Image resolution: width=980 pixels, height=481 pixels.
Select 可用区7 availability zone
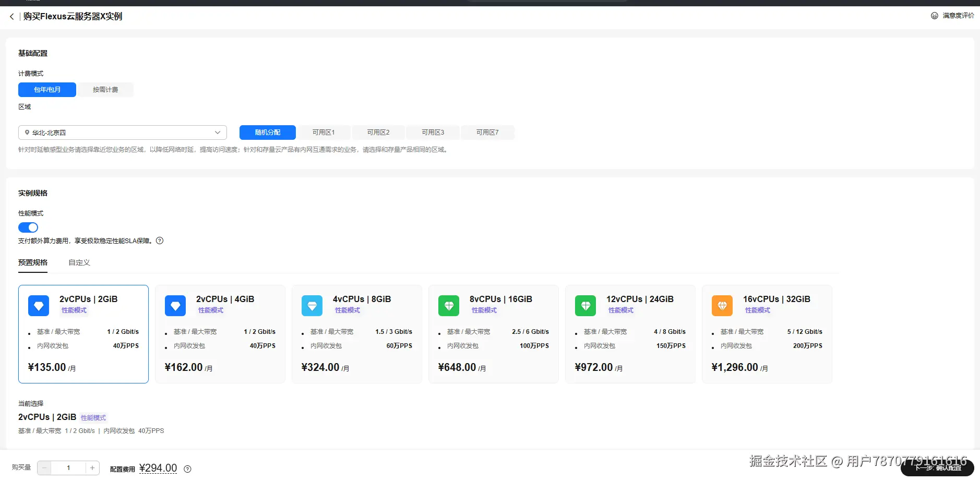[487, 133]
